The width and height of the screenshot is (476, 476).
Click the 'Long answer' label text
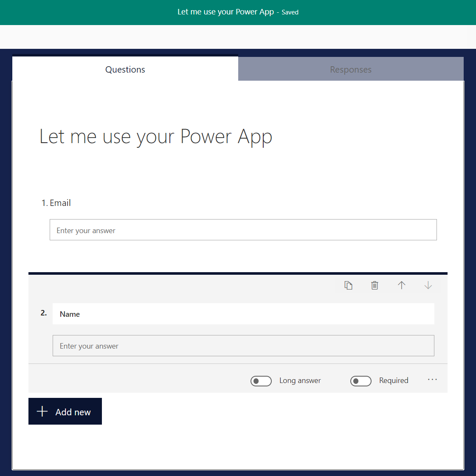[x=300, y=381]
